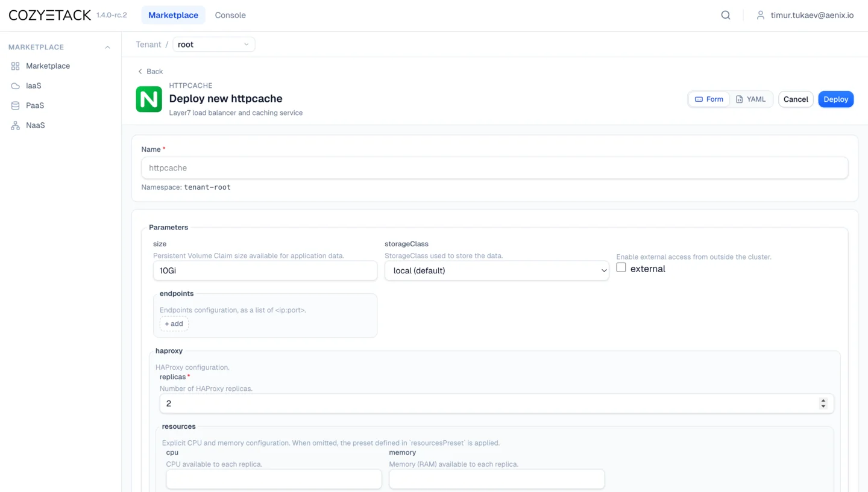Click the Cozystack logo
The height and width of the screenshot is (492, 868).
[49, 15]
